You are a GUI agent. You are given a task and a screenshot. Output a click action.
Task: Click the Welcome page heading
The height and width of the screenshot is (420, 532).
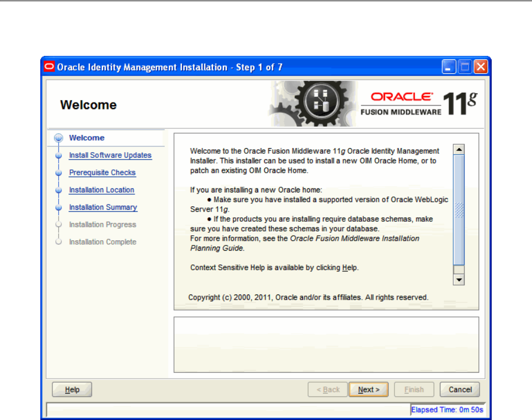(x=88, y=105)
